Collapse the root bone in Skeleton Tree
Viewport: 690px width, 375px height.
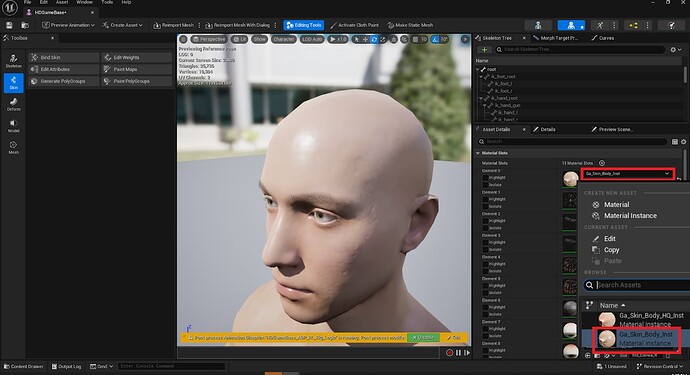(478, 70)
